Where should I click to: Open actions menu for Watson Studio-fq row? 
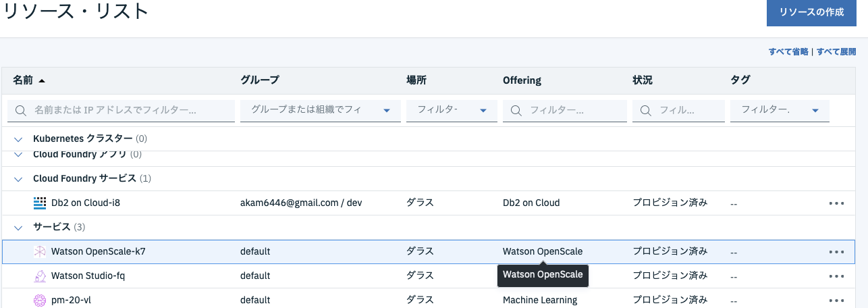[x=836, y=276]
